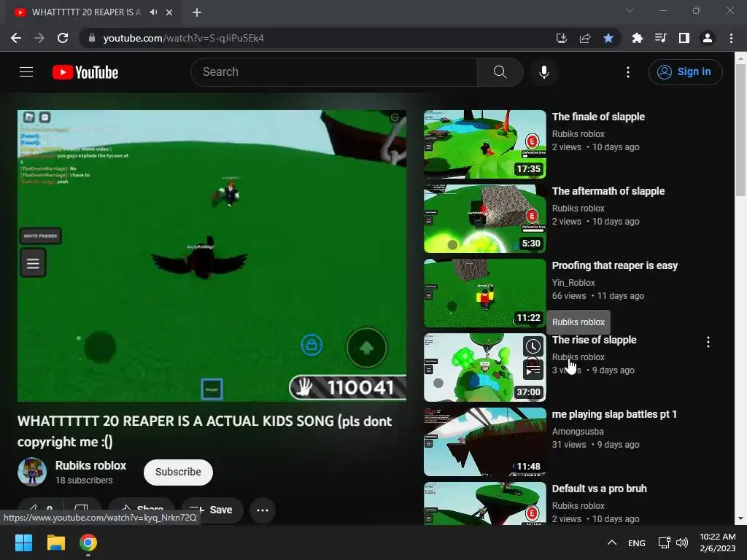Open Windows Start menu
This screenshot has width=747, height=560.
[23, 542]
